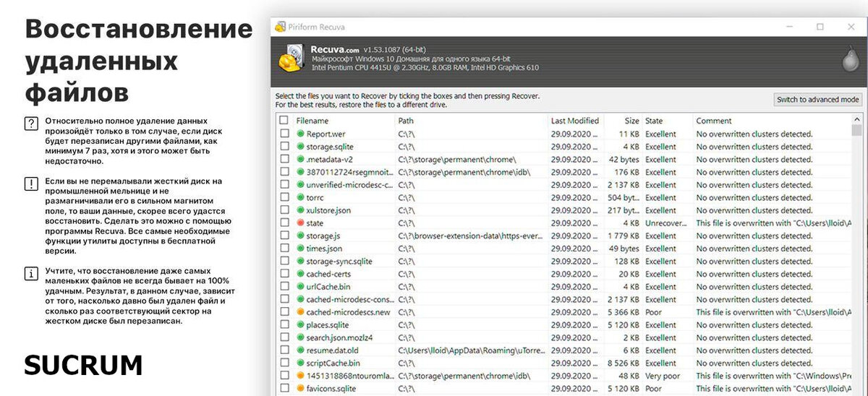Screen dimensions: 868x396
Task: Click path of storage.js browser-extension-data
Action: 471,236
